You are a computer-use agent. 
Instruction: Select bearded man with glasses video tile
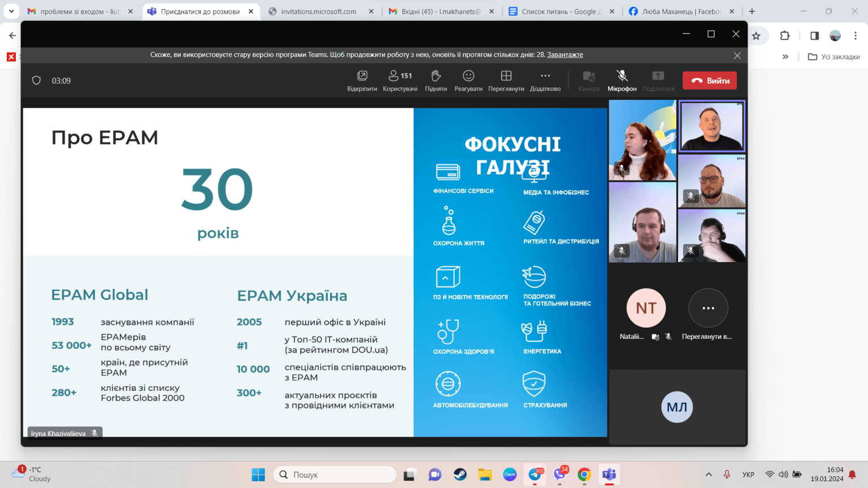pyautogui.click(x=712, y=181)
